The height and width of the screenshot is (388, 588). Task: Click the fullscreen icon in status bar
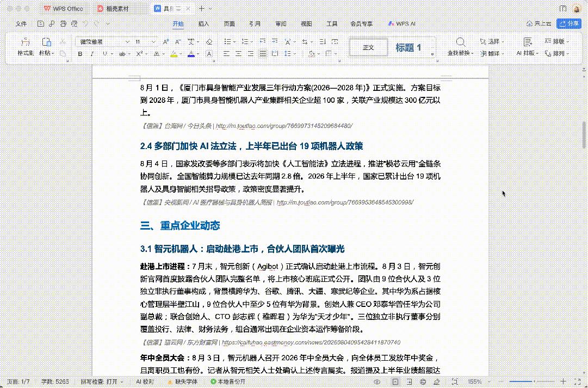578,381
